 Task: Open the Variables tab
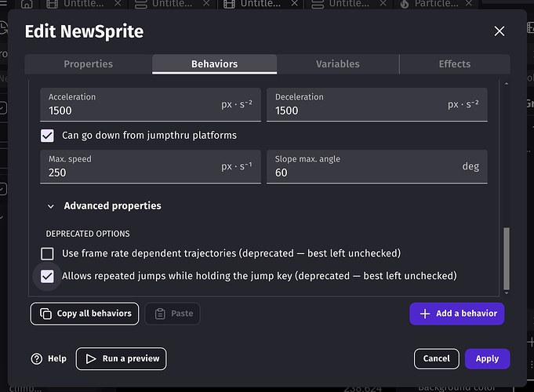(x=337, y=64)
